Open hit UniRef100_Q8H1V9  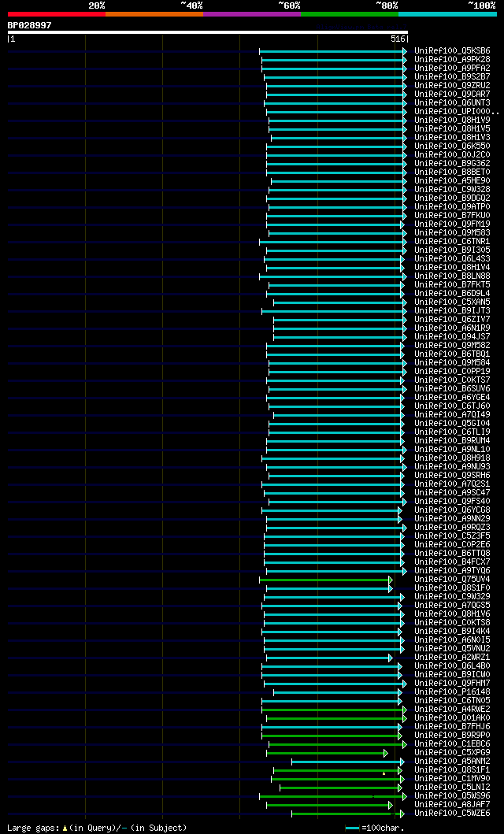pos(453,120)
